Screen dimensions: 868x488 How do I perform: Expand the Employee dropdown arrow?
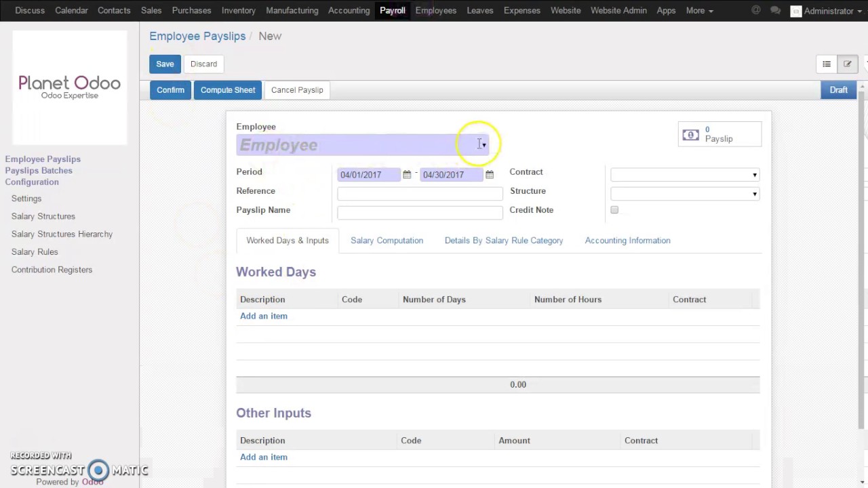484,145
